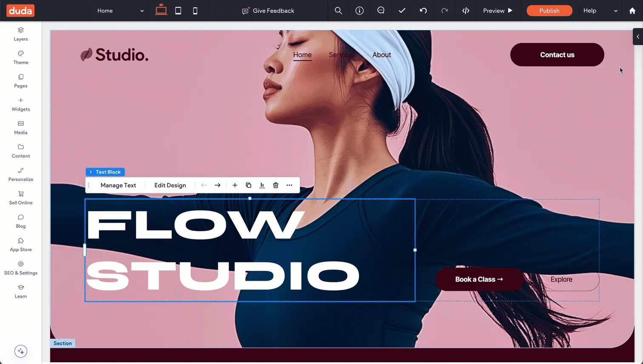Open Edit Design for text block
643x364 pixels.
[170, 185]
